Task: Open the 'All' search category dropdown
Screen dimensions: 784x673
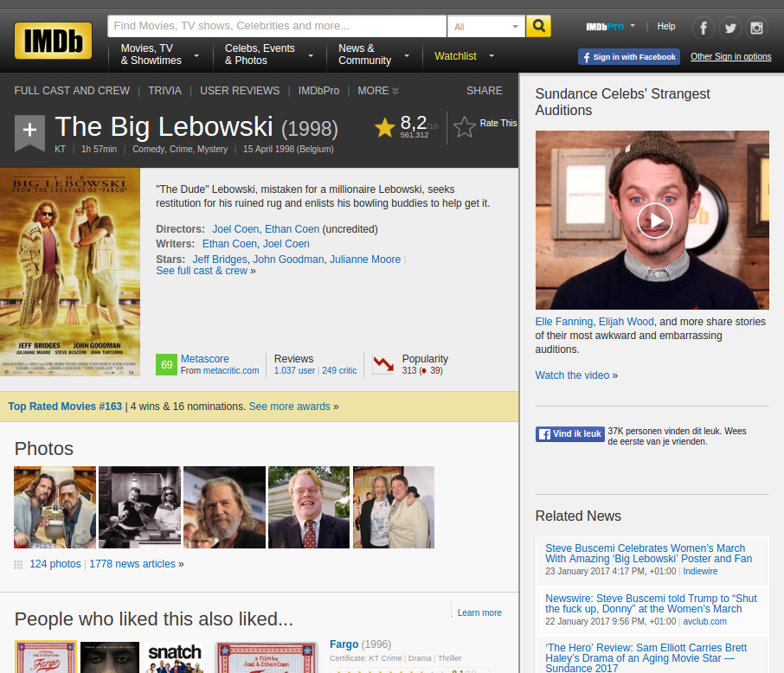Action: (486, 27)
